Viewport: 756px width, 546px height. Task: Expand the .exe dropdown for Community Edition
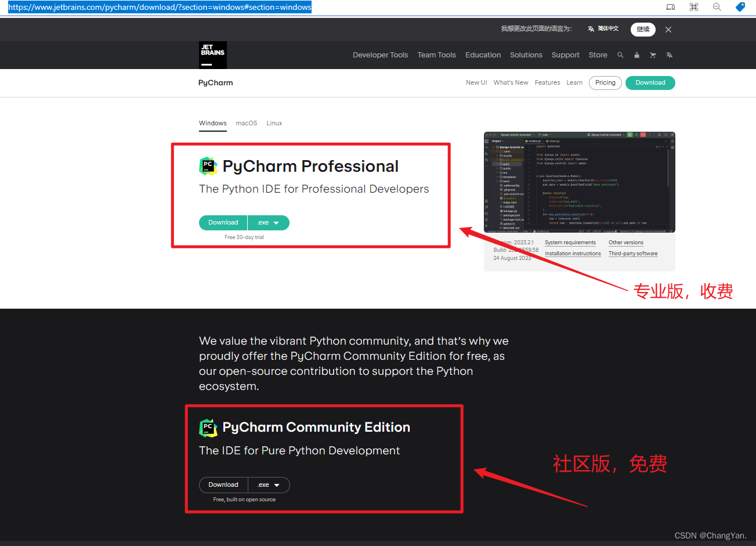[269, 485]
